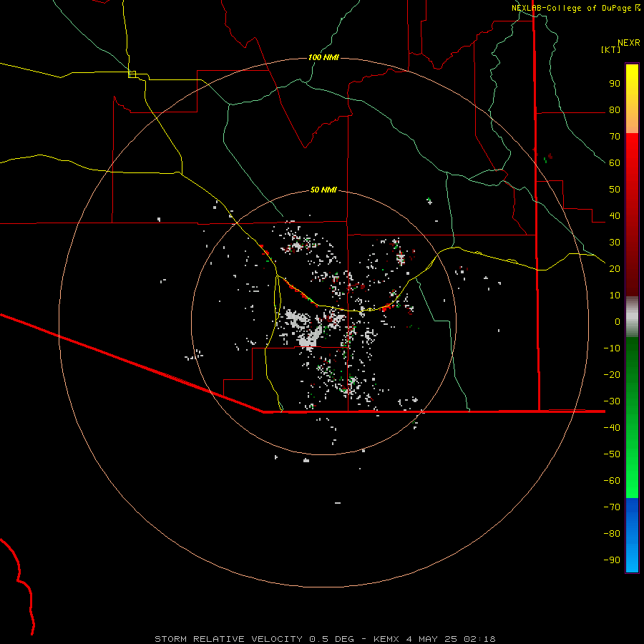Click the 'KEMX' radar site identifier in the caption
This screenshot has height=644, width=644.
click(x=386, y=639)
